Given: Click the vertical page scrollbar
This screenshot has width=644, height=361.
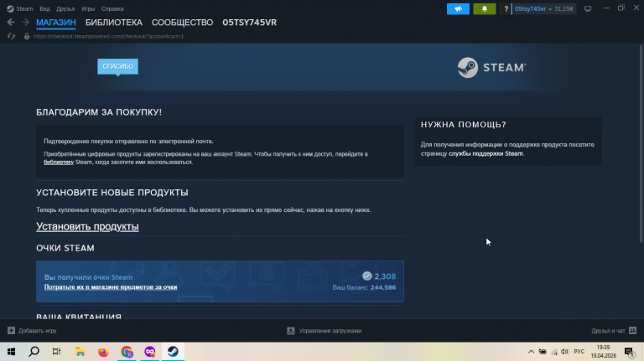Looking at the screenshot, I should click(x=641, y=143).
